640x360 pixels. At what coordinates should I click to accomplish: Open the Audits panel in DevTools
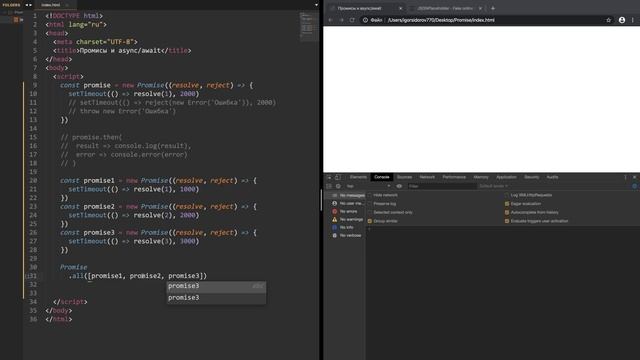pos(552,177)
